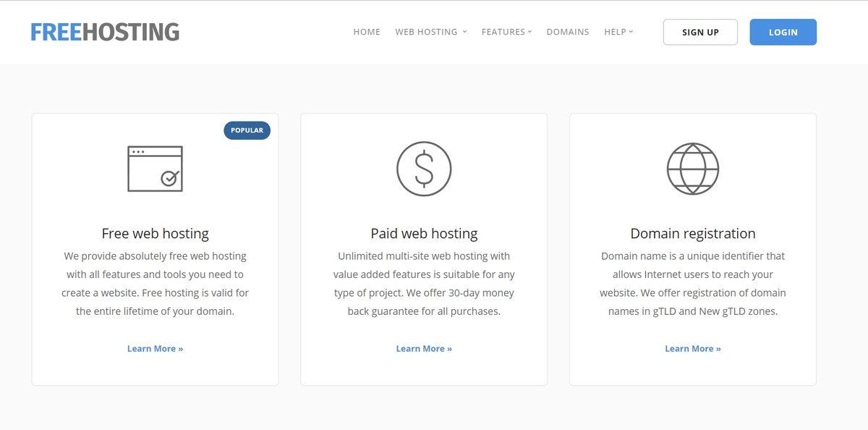
Task: Navigate to Home in the top menu
Action: 367,31
